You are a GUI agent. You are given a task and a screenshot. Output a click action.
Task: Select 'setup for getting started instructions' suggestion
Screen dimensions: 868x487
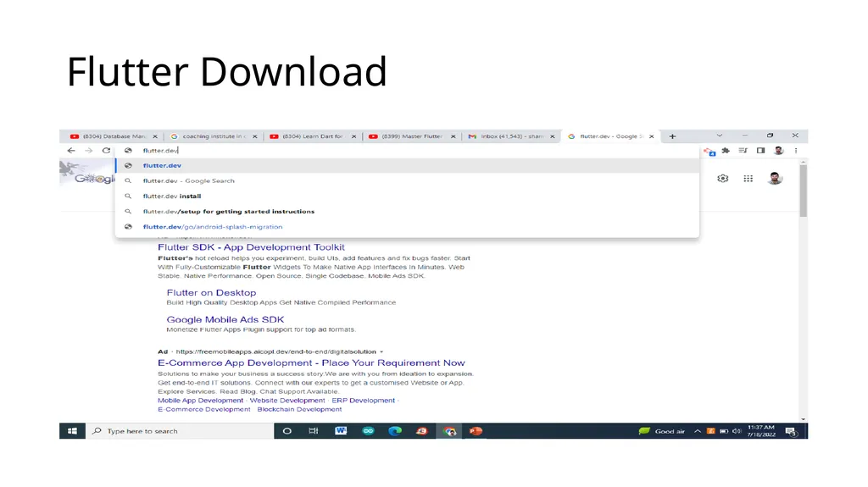point(408,212)
